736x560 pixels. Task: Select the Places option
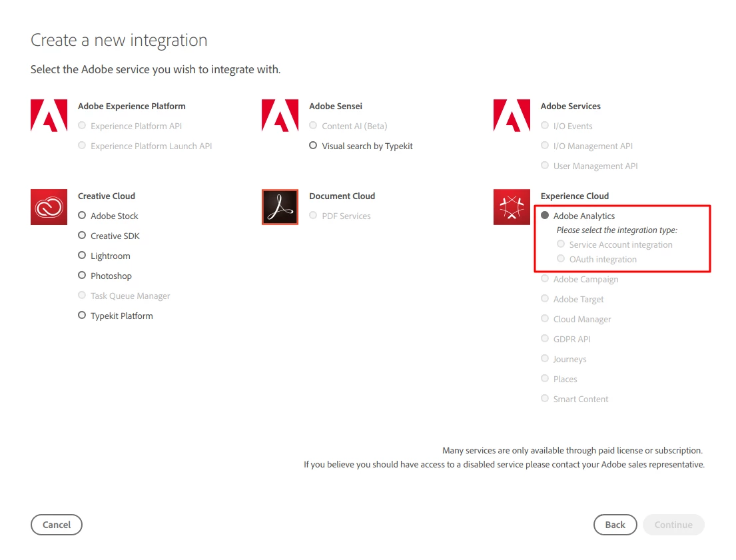544,378
